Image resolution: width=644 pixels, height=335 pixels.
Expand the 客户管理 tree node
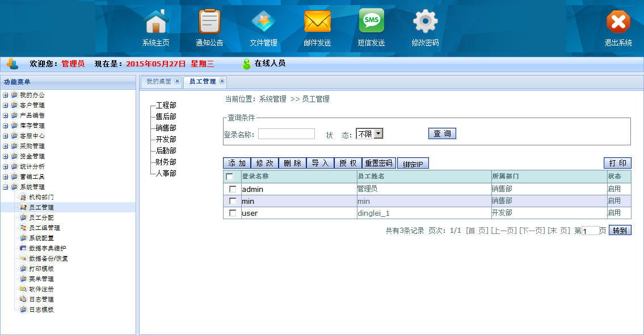click(x=5, y=105)
